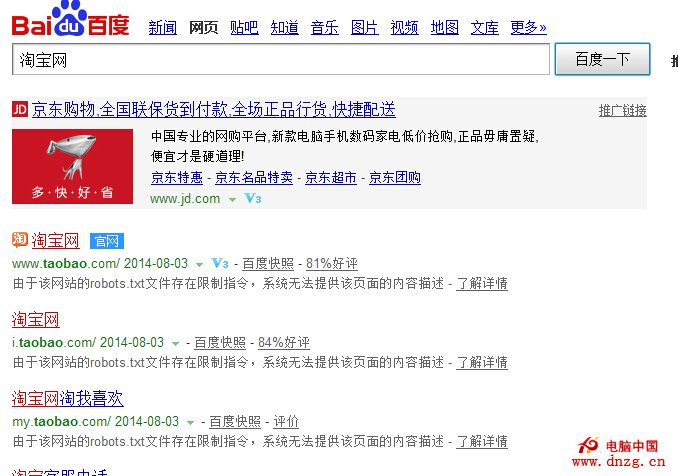This screenshot has height=476, width=678.
Task: Open the 淘宝网 title above i.taobao.com
Action: click(x=35, y=320)
